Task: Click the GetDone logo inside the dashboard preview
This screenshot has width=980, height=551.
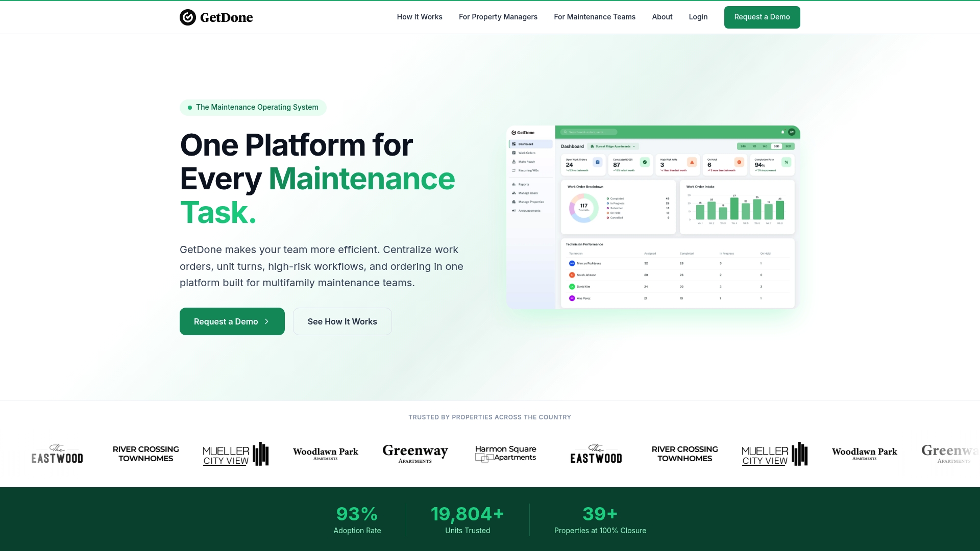Action: [x=523, y=133]
